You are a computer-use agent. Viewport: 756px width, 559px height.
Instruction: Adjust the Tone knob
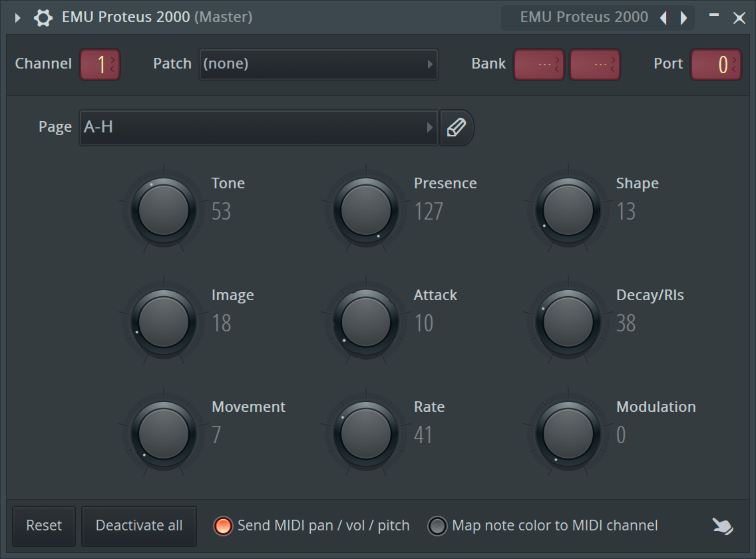point(164,210)
